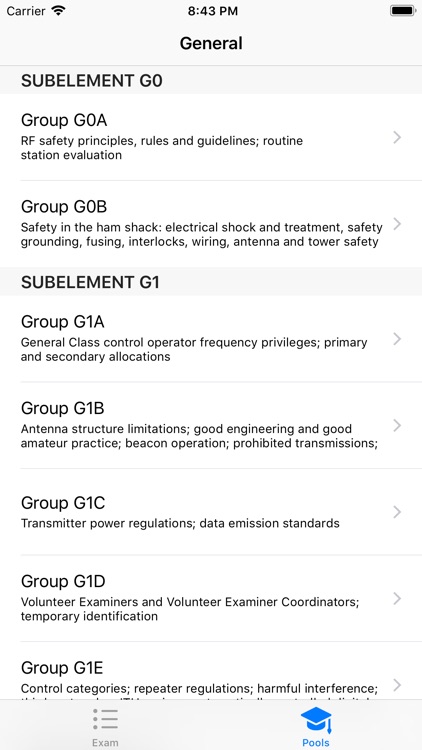Switch to the Exam tab label

(105, 742)
